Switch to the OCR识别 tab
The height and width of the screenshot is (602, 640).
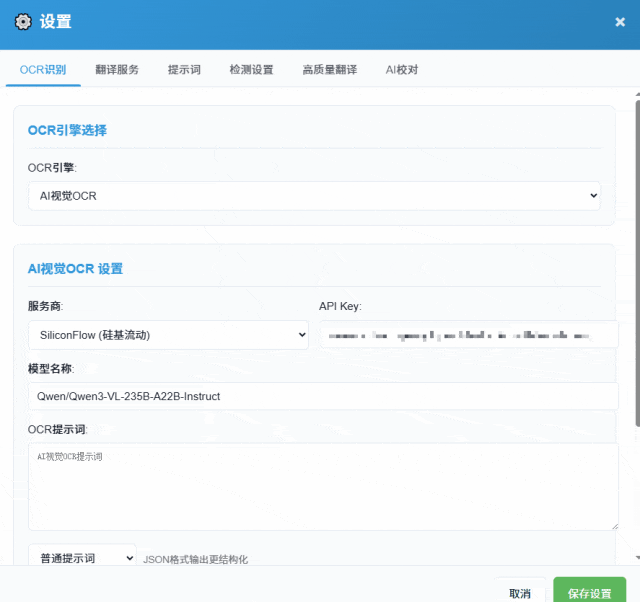(x=43, y=70)
